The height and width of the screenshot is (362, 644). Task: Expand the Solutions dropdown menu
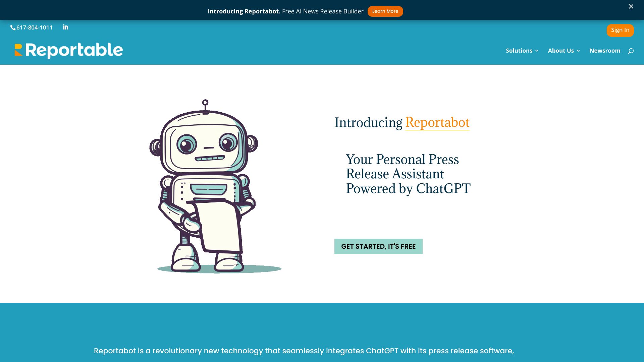tap(522, 51)
